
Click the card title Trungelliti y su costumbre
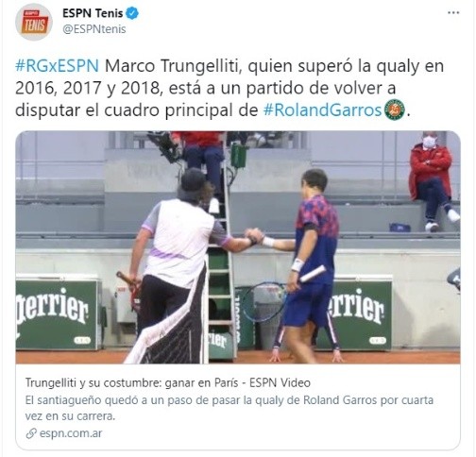click(168, 382)
